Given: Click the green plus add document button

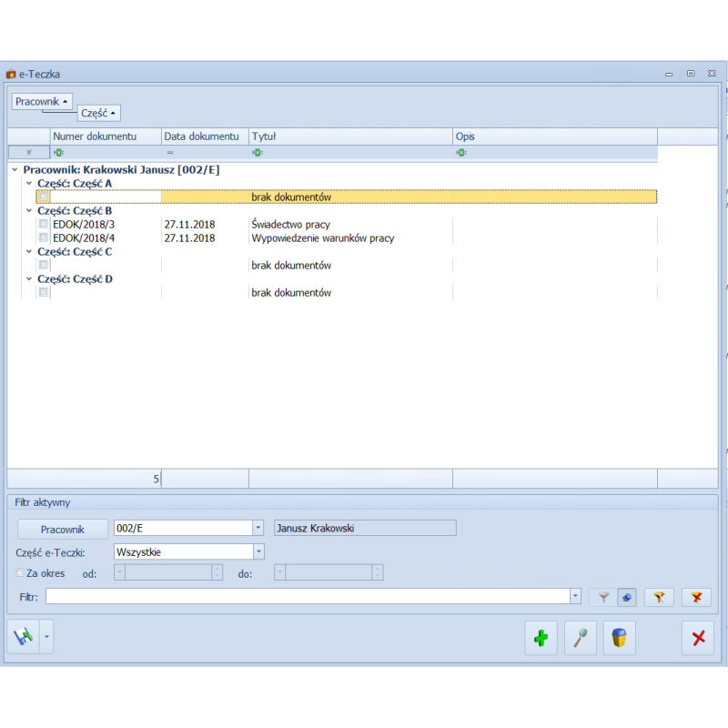Looking at the screenshot, I should coord(541,638).
